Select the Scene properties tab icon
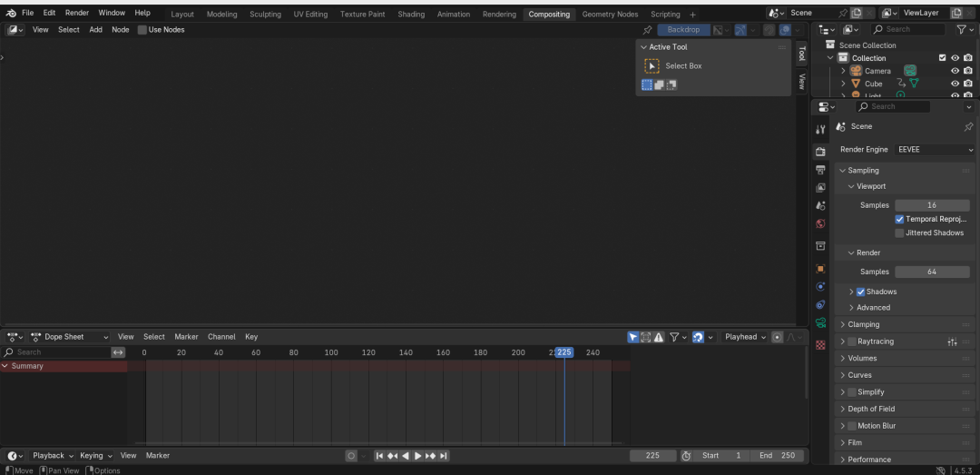Viewport: 980px width, 475px height. coord(820,205)
